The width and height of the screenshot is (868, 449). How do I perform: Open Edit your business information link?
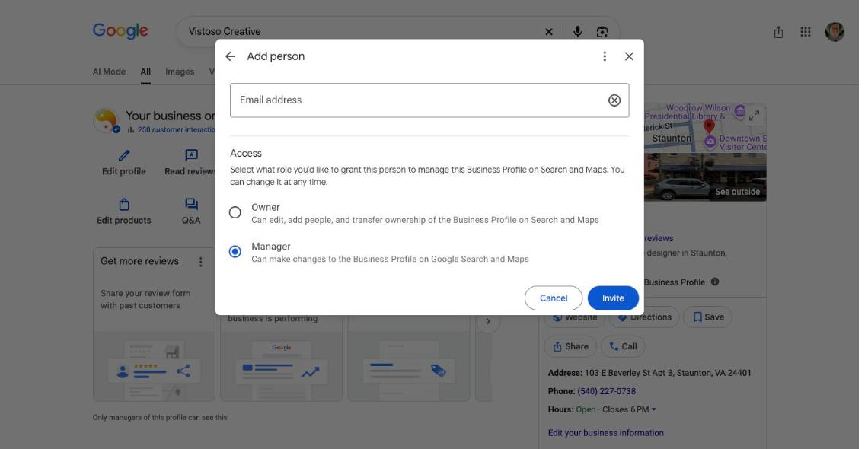[x=605, y=433]
